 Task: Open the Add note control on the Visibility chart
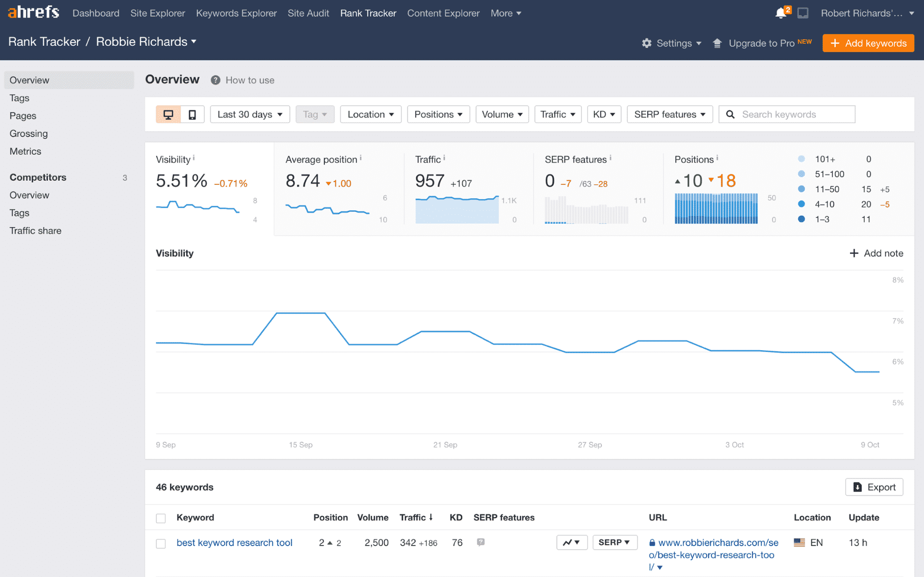(876, 253)
